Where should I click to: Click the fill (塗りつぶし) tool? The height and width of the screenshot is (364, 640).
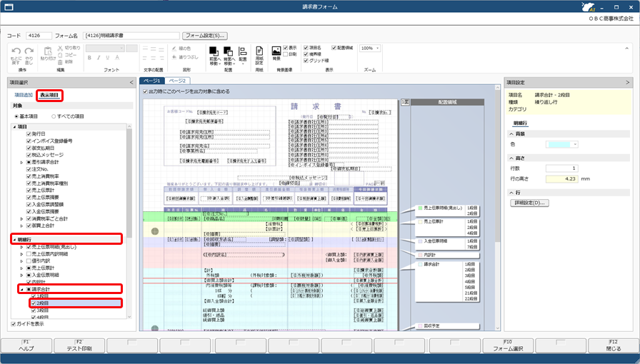click(x=185, y=57)
